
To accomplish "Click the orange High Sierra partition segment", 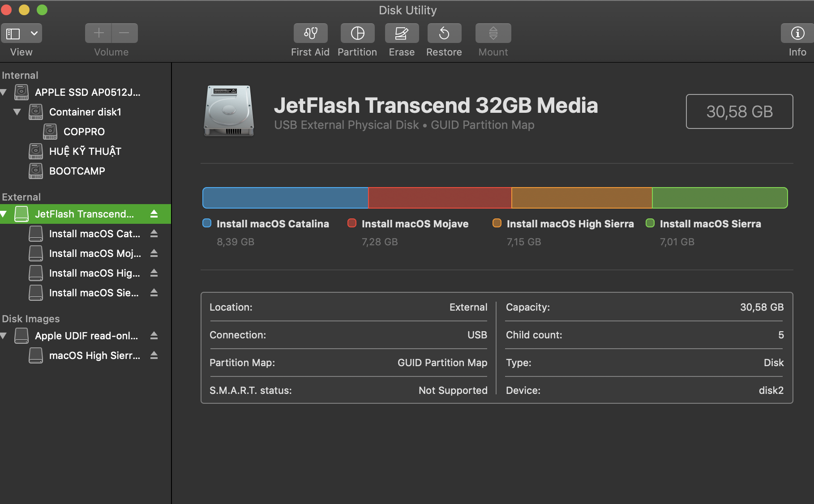I will pyautogui.click(x=582, y=198).
